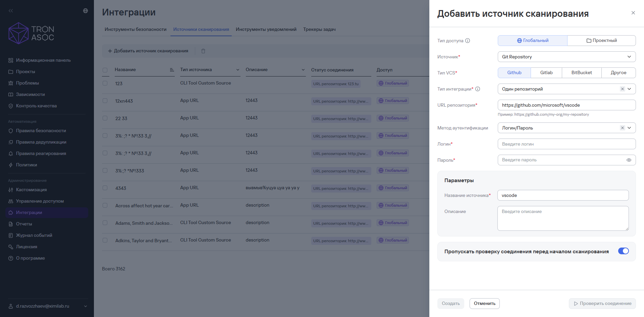Open Отчеты in sidebar

pyautogui.click(x=24, y=224)
